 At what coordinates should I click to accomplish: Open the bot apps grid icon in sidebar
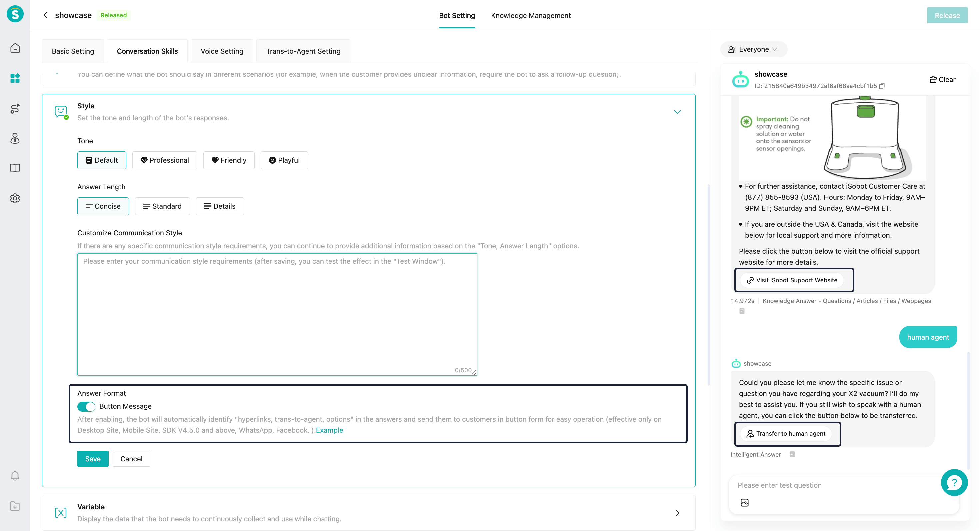point(15,78)
